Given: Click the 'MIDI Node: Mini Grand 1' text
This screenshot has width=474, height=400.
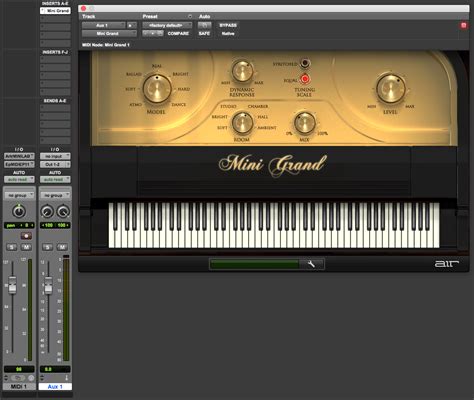Looking at the screenshot, I should click(x=106, y=45).
